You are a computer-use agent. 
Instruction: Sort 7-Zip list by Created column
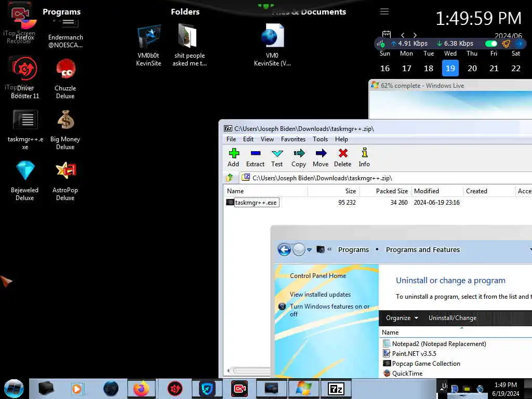pos(489,191)
